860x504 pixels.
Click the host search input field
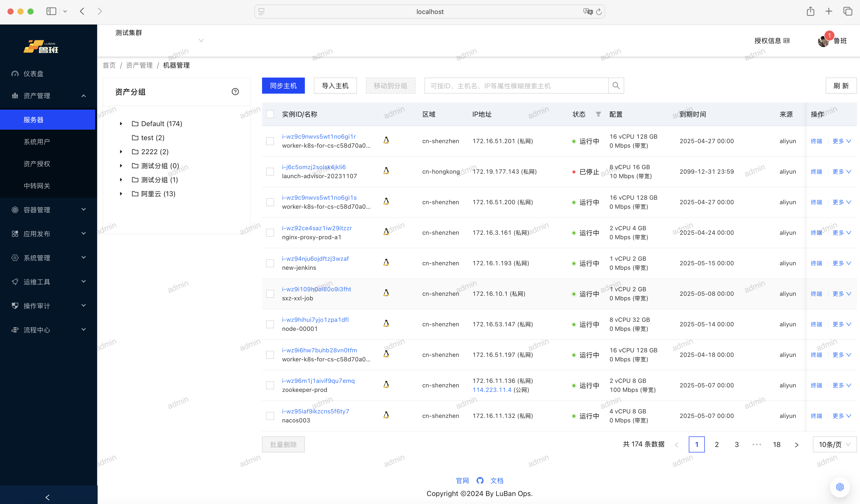[516, 86]
